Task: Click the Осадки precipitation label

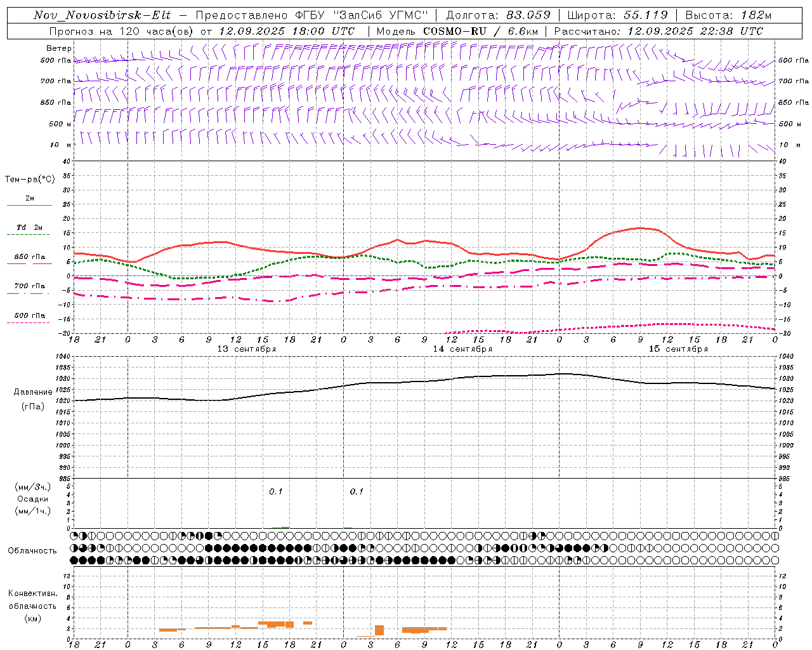Action: tap(33, 499)
